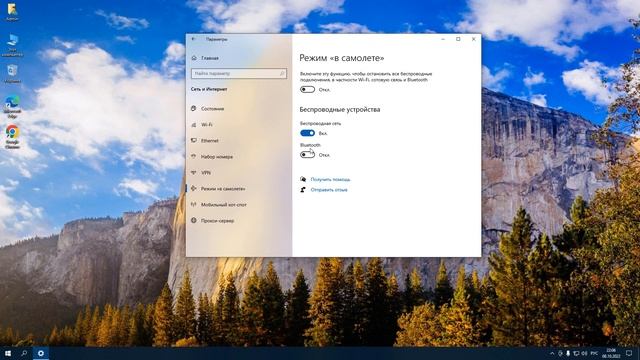Select the This PC desktop icon
640x360 pixels.
pyautogui.click(x=12, y=45)
